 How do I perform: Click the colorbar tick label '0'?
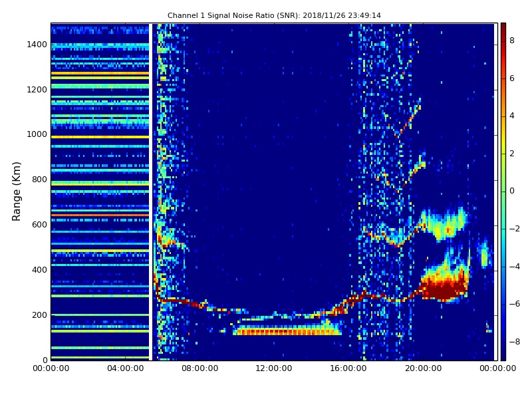click(512, 191)
